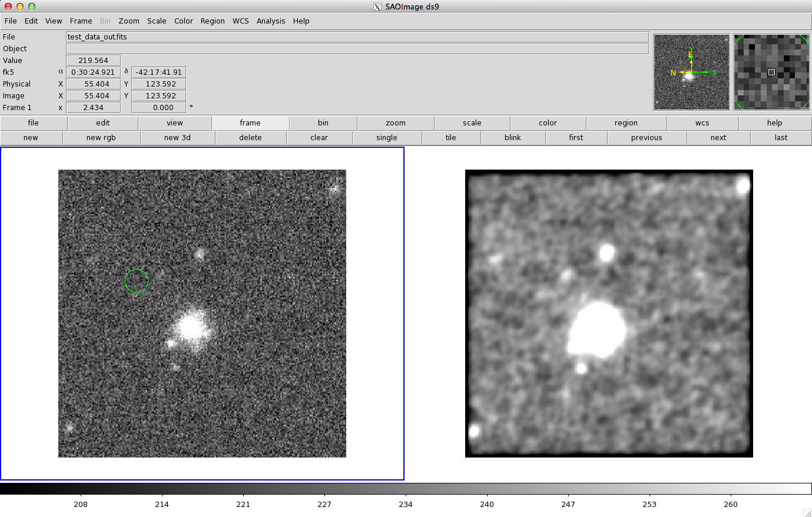This screenshot has width=812, height=517.
Task: Click the fk5 delta field -42:17:41.91
Action: tap(159, 72)
